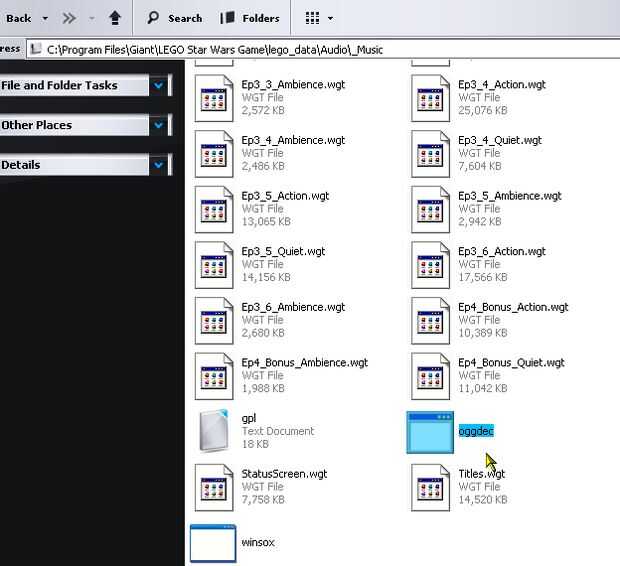Image resolution: width=620 pixels, height=566 pixels.
Task: Click the Ep3_4_Ambience.wgt file name
Action: coord(293,140)
